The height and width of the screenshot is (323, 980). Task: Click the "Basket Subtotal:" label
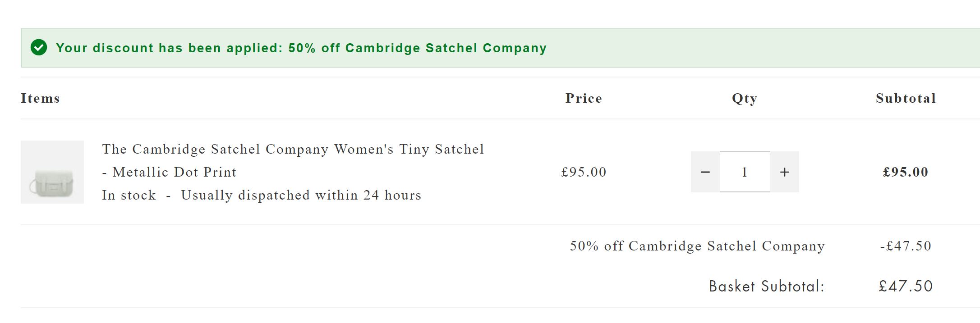pos(767,286)
